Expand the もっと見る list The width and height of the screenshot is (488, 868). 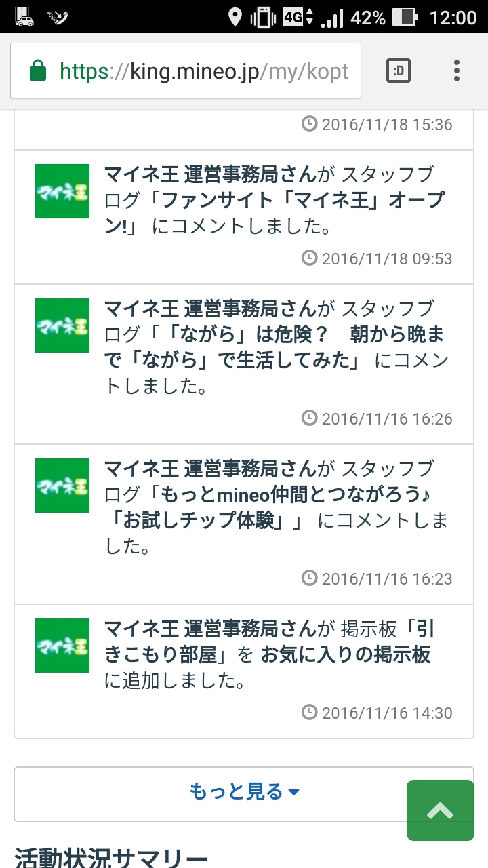tap(244, 791)
